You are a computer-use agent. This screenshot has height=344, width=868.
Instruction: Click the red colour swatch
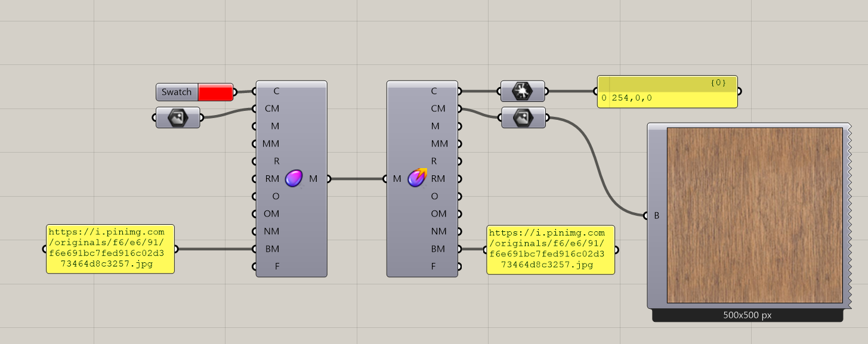click(x=215, y=92)
